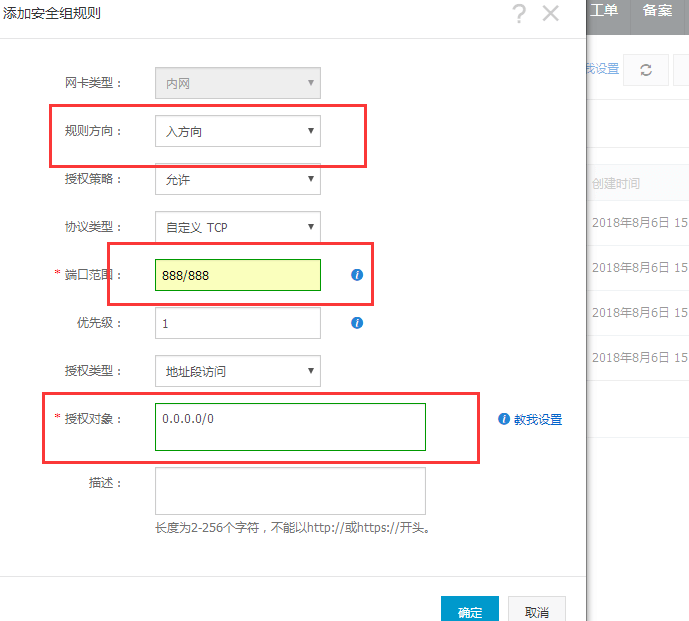Expand the 授权类型 dropdown showing 地址段访问
Screen dimensions: 689x621
tap(238, 371)
